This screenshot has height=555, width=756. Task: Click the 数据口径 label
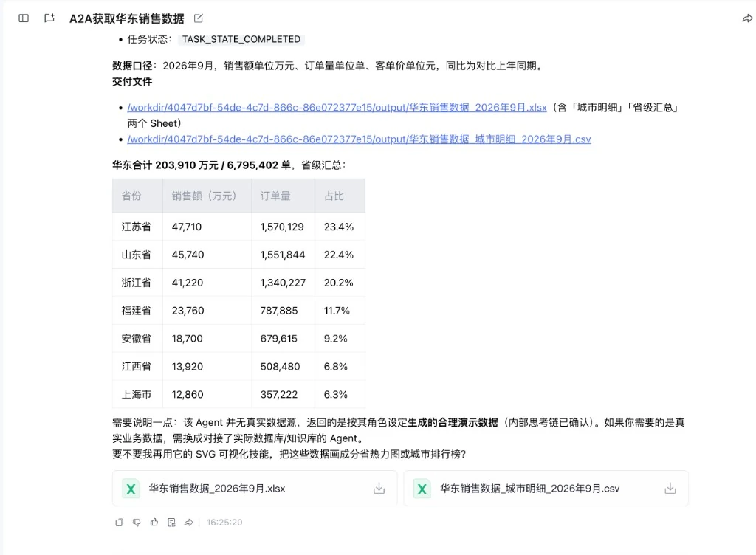tap(132, 66)
